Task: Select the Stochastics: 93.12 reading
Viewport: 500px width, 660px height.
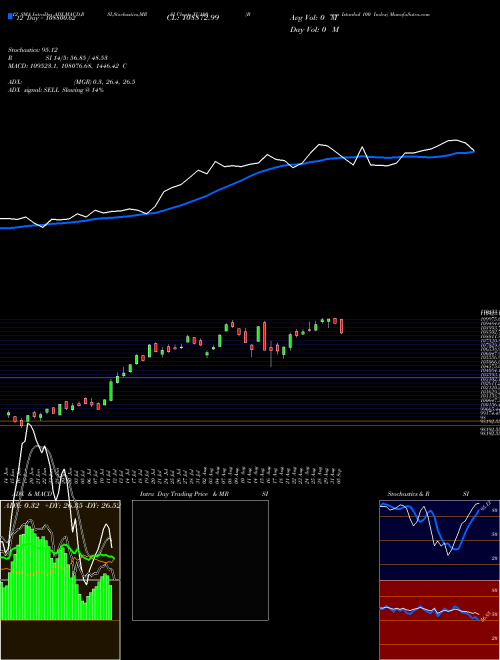Action: click(x=33, y=50)
